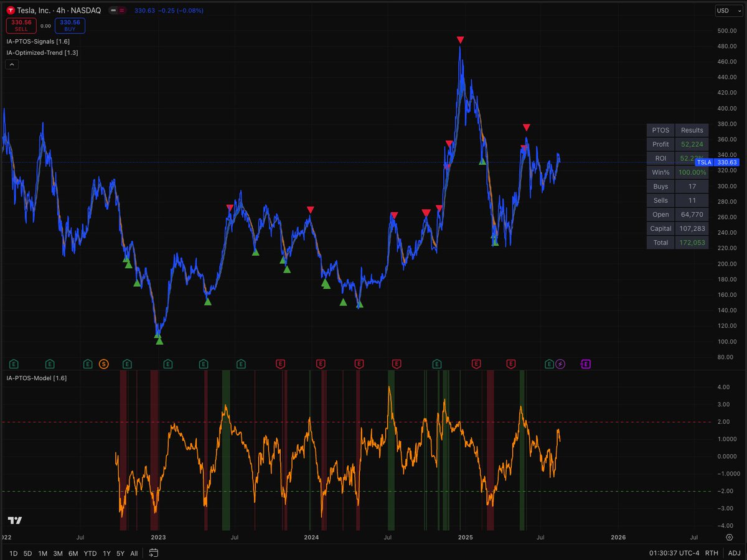Click the green earnings marker beside the orange split icon
747x560 pixels.
pos(88,364)
